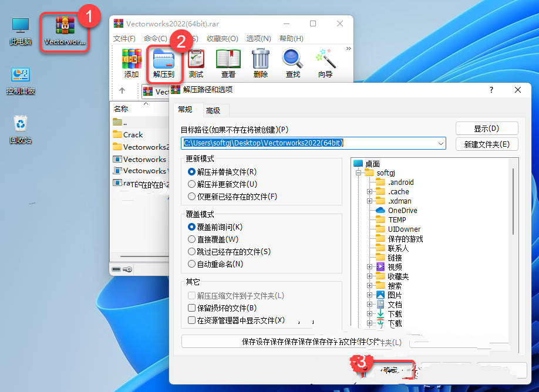
Task: Click the 新建文件夹(E) button
Action: tap(487, 144)
